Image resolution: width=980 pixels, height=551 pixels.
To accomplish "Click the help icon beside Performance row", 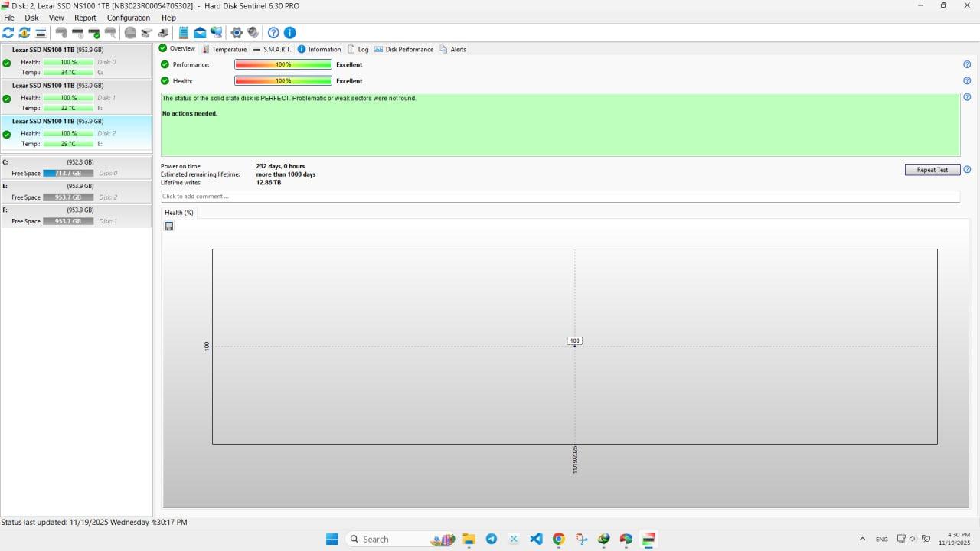I will pos(967,64).
